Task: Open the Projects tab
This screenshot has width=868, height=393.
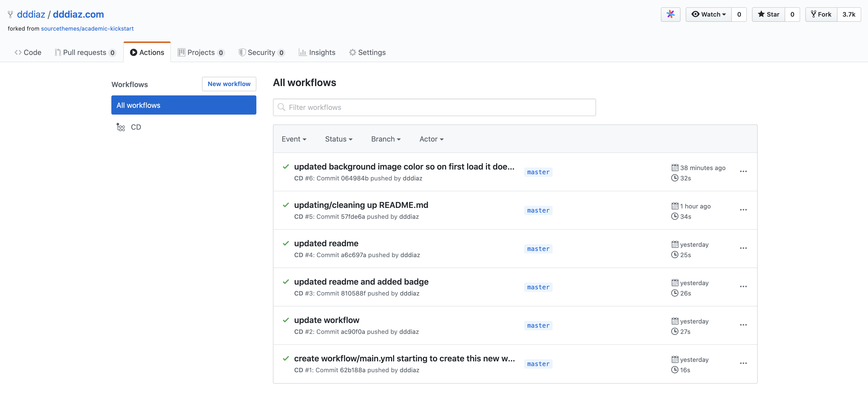Action: pyautogui.click(x=201, y=52)
